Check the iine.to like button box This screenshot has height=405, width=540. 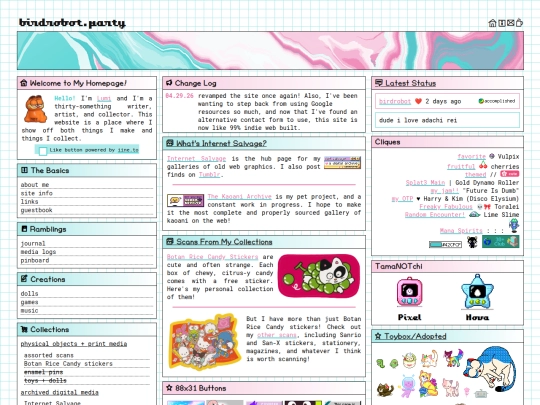(x=43, y=151)
